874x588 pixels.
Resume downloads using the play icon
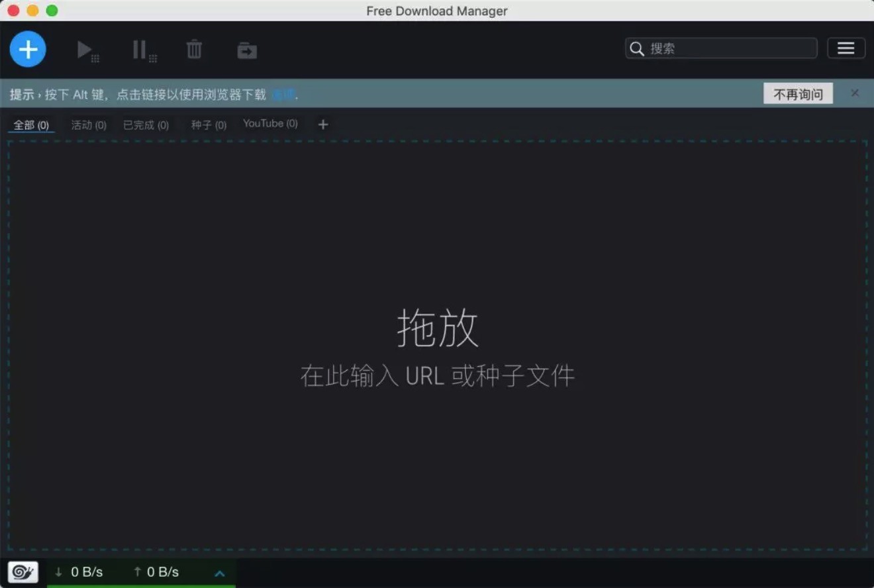pyautogui.click(x=87, y=49)
